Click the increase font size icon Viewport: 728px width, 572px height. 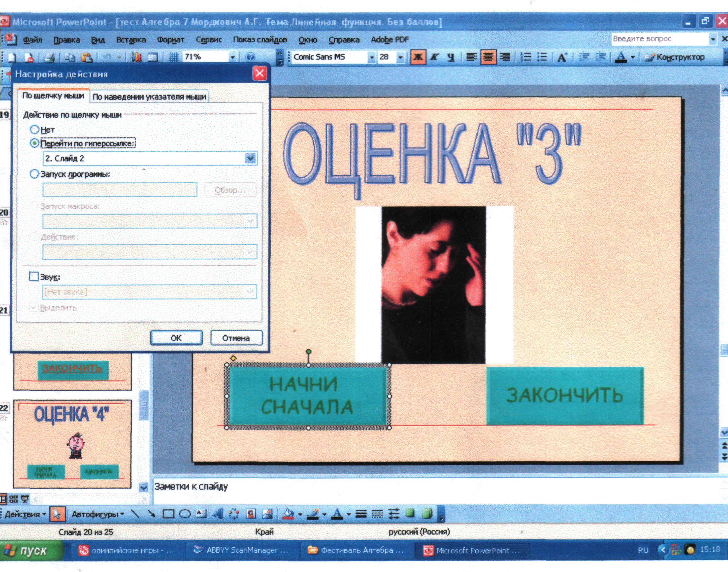pyautogui.click(x=562, y=57)
